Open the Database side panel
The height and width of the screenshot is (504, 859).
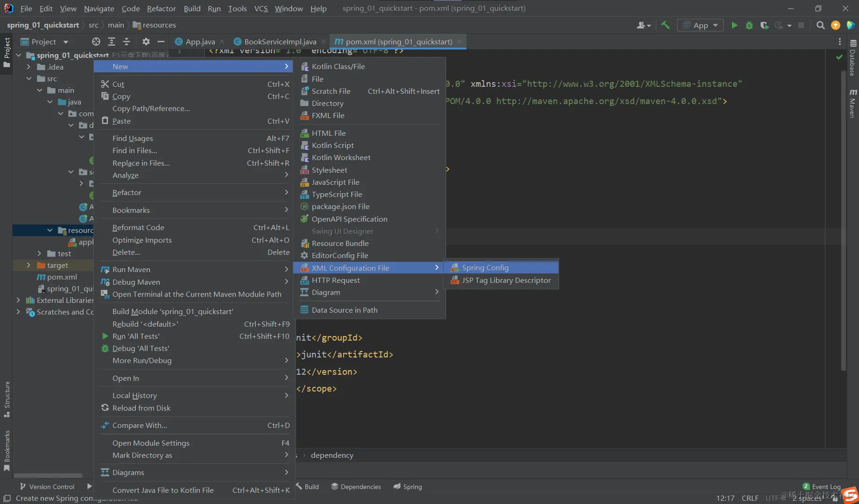853,59
